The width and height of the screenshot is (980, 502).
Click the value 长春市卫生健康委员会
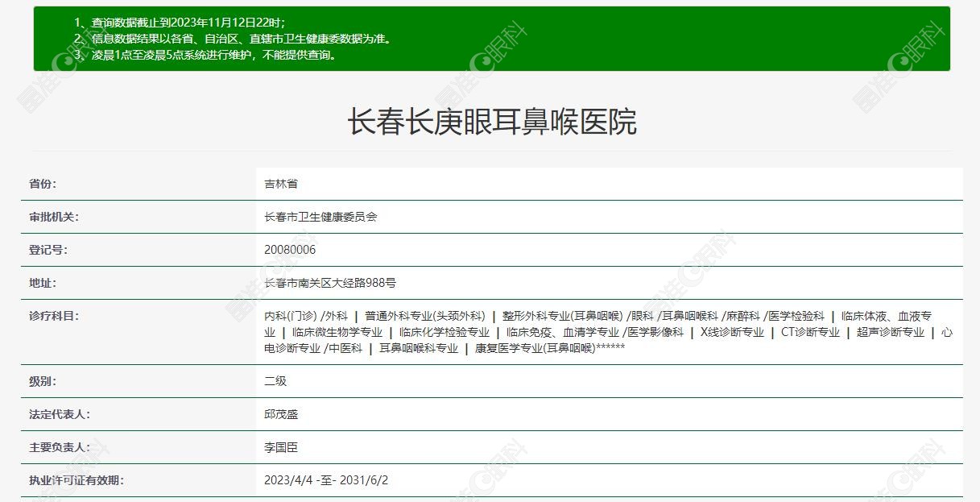tap(320, 217)
